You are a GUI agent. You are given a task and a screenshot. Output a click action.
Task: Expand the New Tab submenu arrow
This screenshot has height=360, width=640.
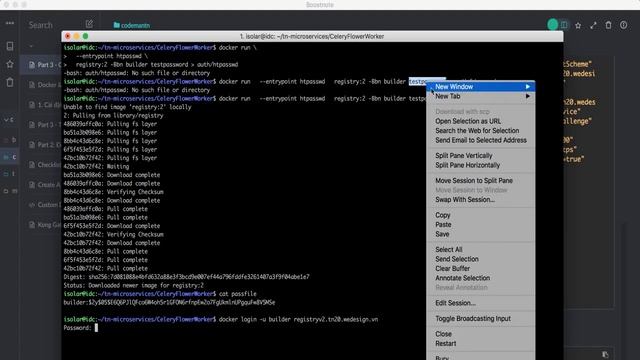[x=528, y=96]
